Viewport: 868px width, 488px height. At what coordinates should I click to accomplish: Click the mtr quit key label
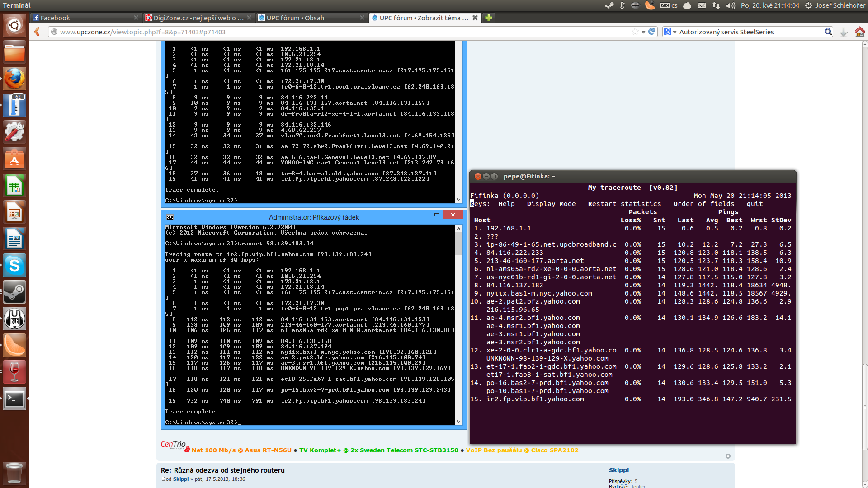[755, 204]
